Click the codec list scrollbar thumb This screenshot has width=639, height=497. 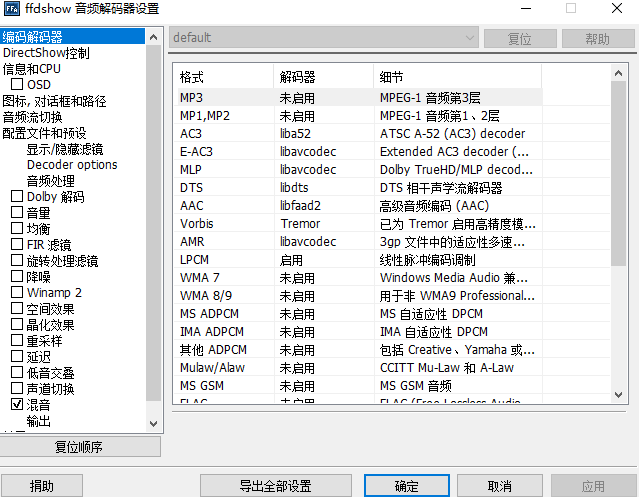pyautogui.click(x=618, y=174)
